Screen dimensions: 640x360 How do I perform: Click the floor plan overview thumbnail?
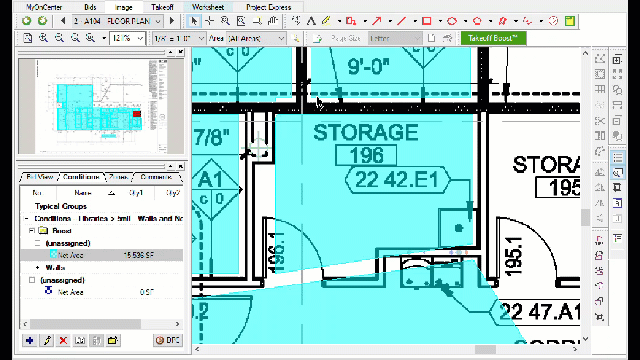coord(101,107)
